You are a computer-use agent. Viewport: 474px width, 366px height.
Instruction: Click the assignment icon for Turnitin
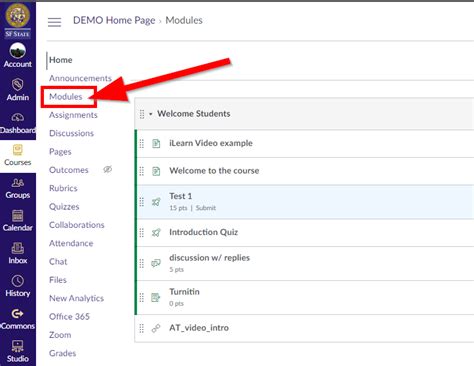pyautogui.click(x=156, y=297)
